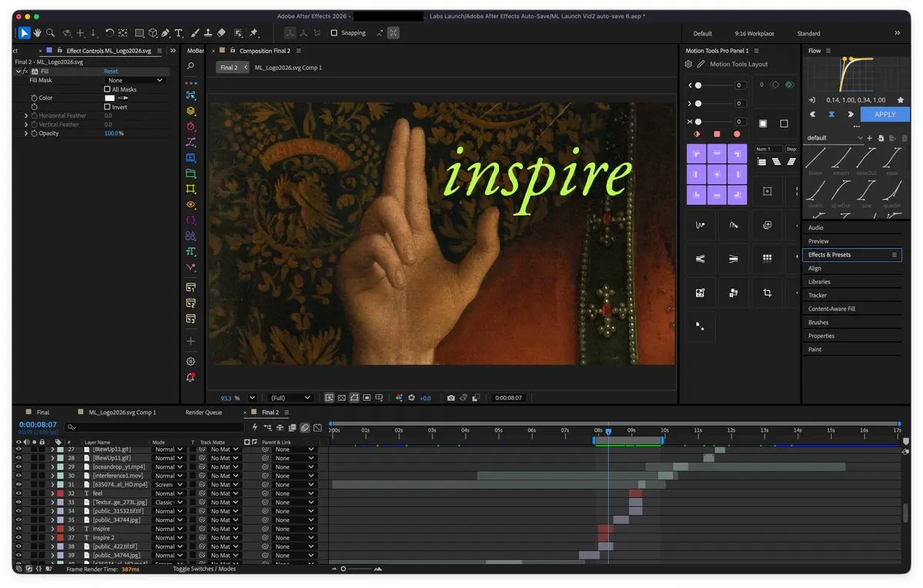Viewport: 923px width, 588px height.
Task: Open the Fill Mask dropdown
Action: pyautogui.click(x=135, y=80)
